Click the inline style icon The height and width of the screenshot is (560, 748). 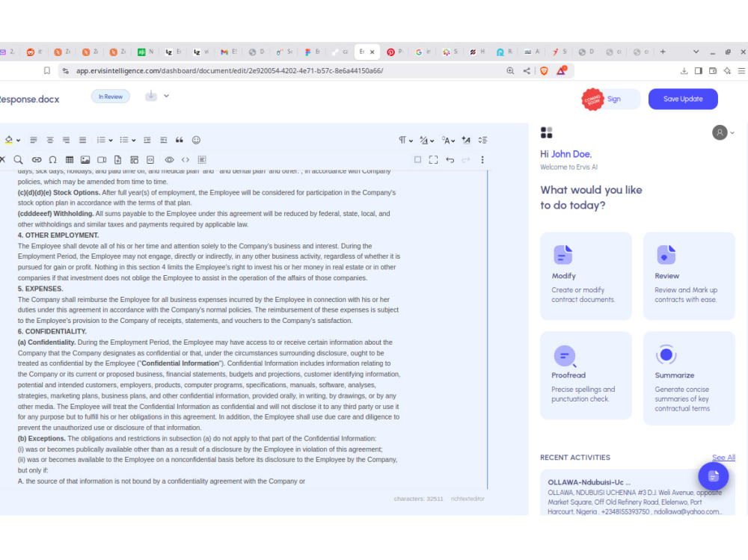(466, 140)
